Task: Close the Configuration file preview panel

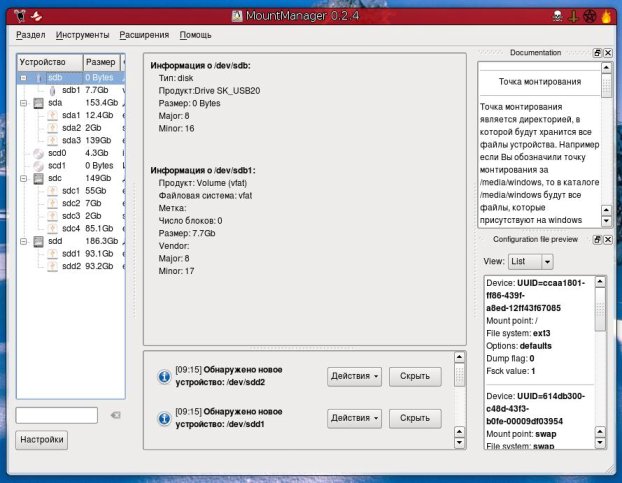Action: [x=608, y=240]
